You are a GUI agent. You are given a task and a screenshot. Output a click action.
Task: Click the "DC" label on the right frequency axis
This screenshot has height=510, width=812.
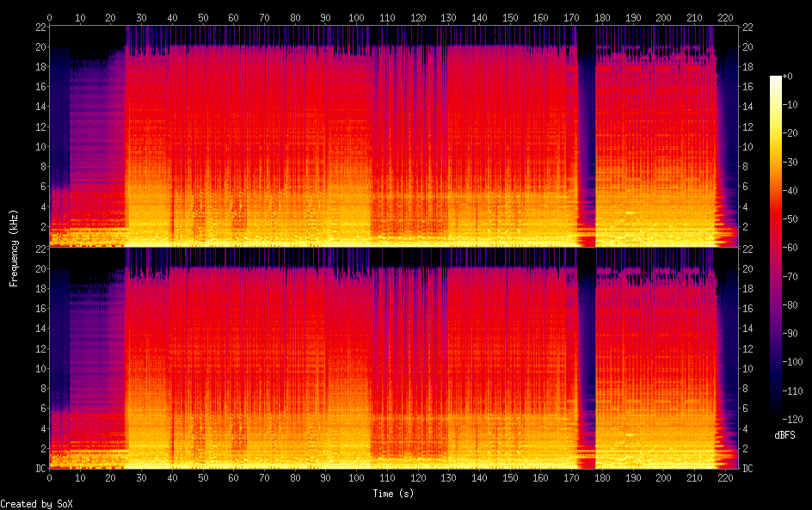[748, 468]
